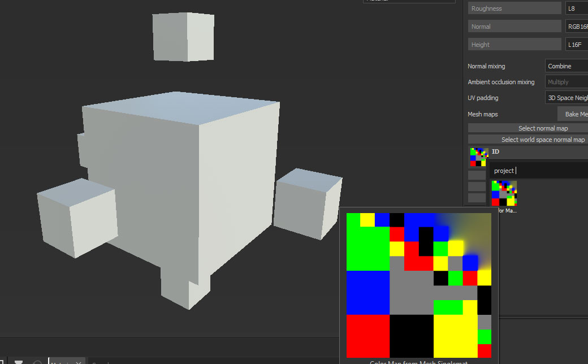Click the small ID map thumbnail
Image resolution: width=588 pixels, height=364 pixels.
click(x=479, y=157)
